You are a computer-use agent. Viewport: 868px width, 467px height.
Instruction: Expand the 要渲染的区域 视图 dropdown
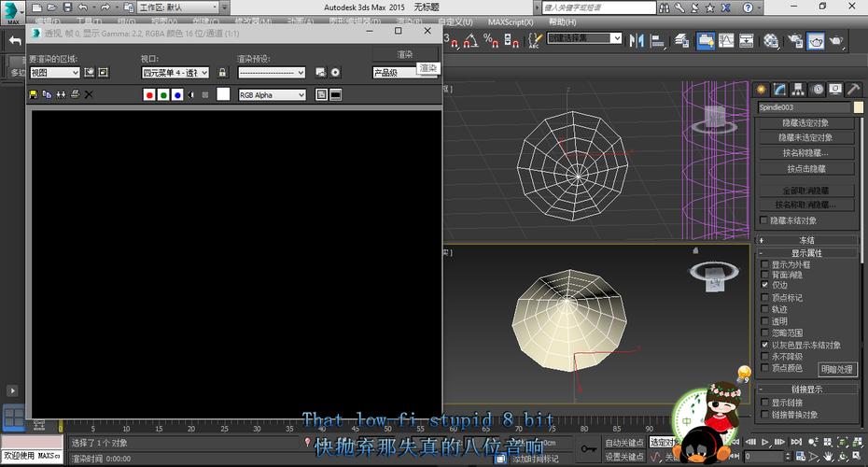(x=54, y=72)
